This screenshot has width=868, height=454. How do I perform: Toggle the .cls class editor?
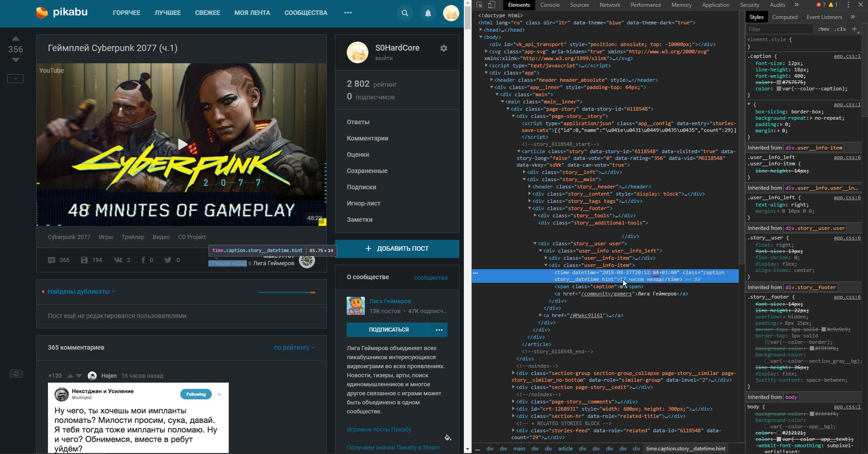click(x=840, y=29)
